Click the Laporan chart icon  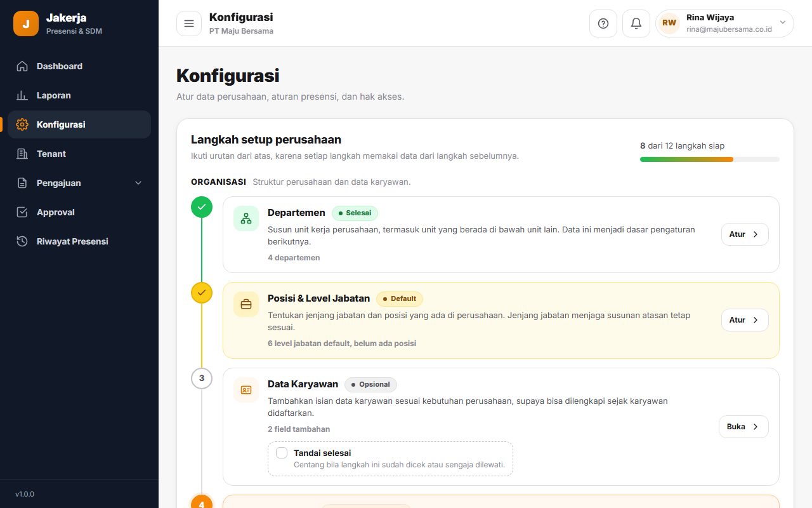22,95
